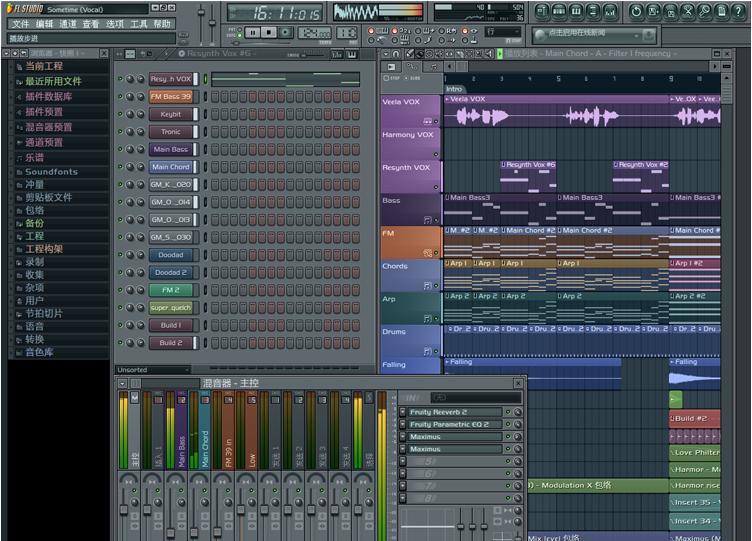Open the 工具 menu
This screenshot has height=541, width=752.
(x=139, y=24)
